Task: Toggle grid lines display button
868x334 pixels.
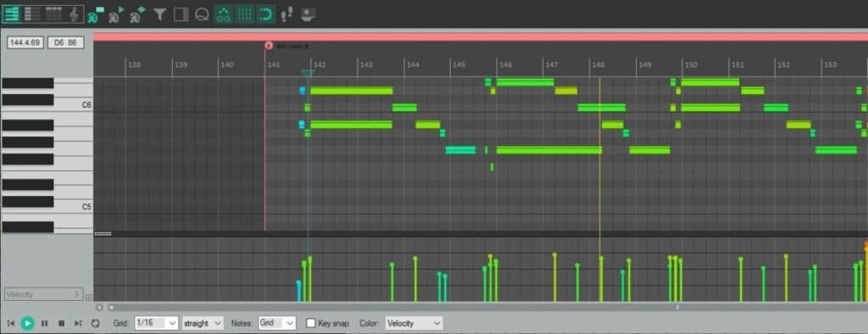Action: point(245,14)
